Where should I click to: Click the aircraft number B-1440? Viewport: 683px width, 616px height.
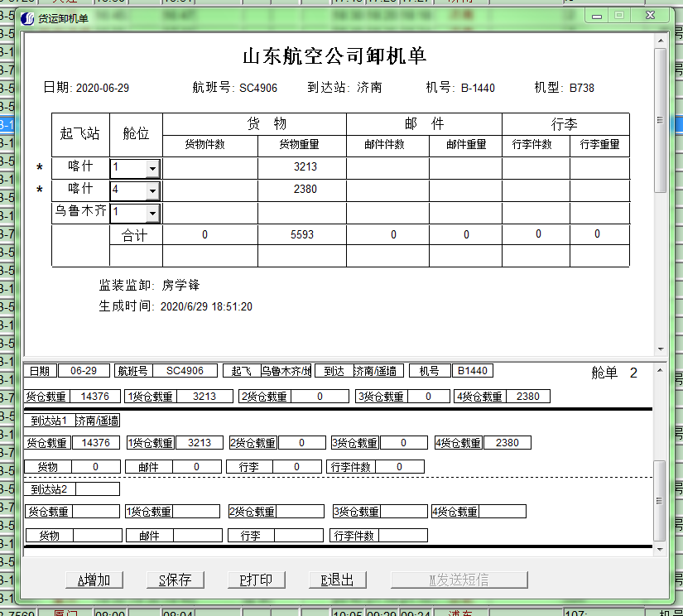[x=478, y=88]
